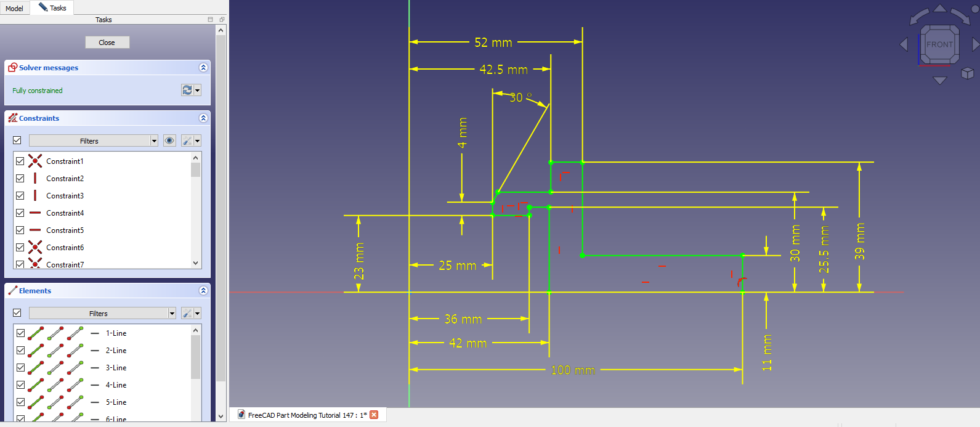Select the 30 degree angle constraint
The height and width of the screenshot is (427, 980).
[x=519, y=97]
